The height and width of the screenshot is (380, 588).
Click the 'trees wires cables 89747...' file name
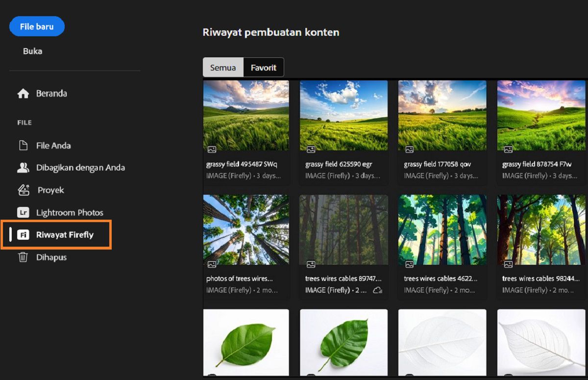(x=343, y=279)
